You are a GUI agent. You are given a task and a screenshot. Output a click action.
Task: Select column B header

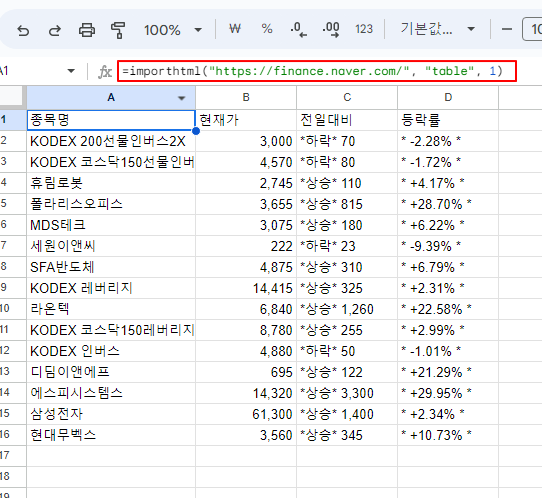[246, 97]
